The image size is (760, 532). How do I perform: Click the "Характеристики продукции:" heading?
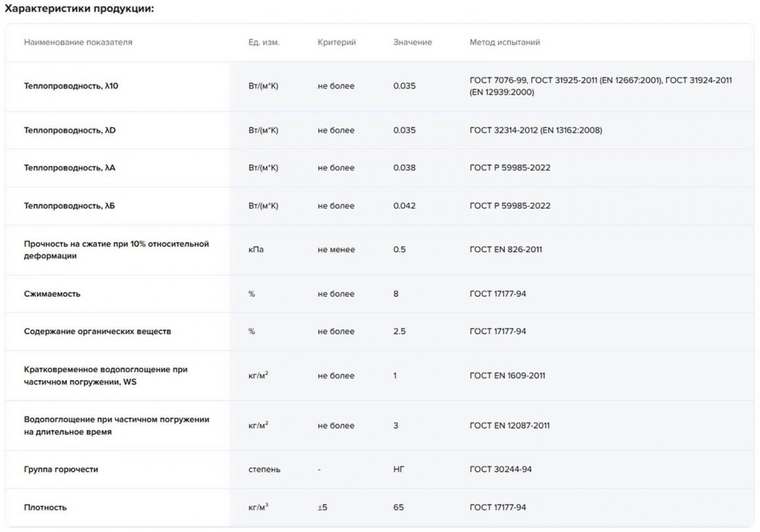(79, 9)
